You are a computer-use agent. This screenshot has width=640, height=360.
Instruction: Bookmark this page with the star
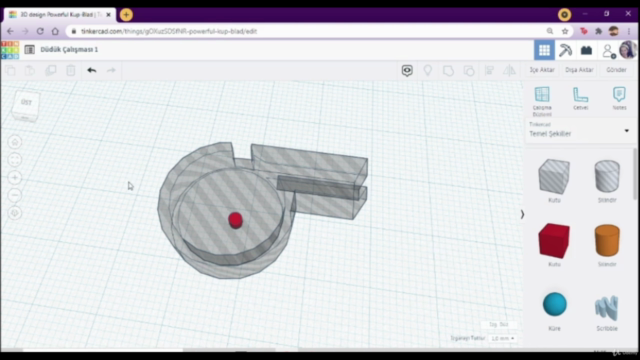click(565, 31)
